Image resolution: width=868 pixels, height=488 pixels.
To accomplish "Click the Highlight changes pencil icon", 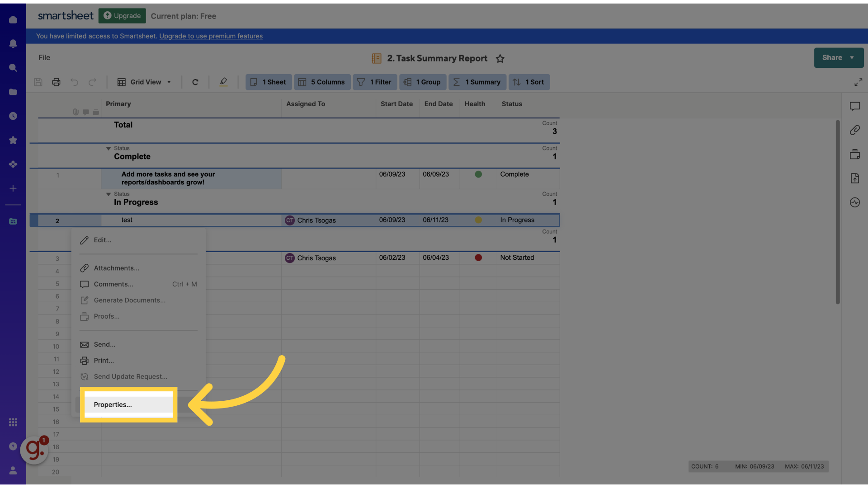I will [x=223, y=82].
